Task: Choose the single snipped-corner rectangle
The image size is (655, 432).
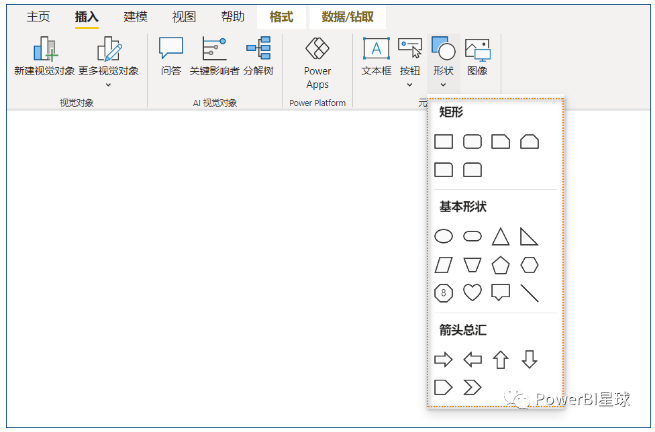Action: pyautogui.click(x=500, y=142)
